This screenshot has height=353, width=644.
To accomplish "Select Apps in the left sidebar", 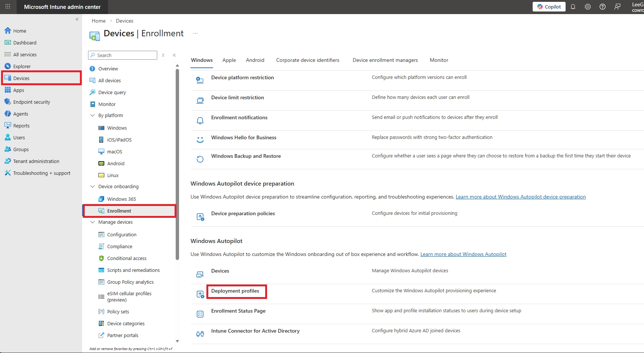I will pos(18,90).
